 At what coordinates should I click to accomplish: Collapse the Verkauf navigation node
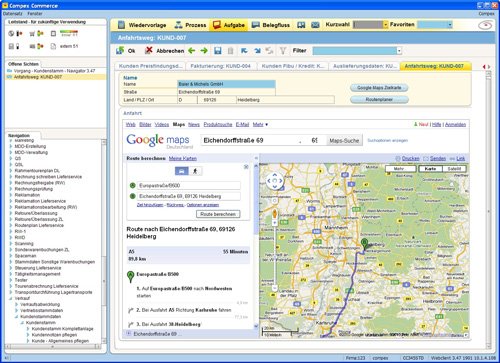coord(11,298)
